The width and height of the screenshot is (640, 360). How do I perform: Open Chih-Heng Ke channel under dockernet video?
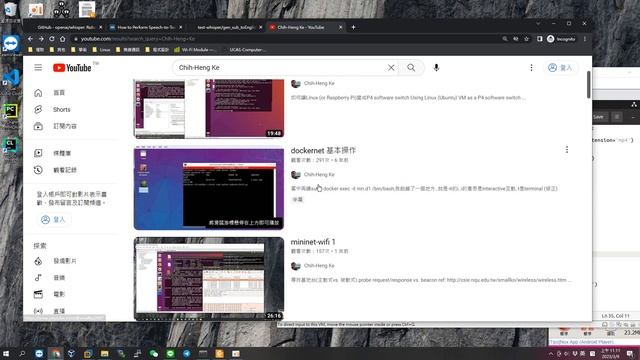[x=319, y=174]
